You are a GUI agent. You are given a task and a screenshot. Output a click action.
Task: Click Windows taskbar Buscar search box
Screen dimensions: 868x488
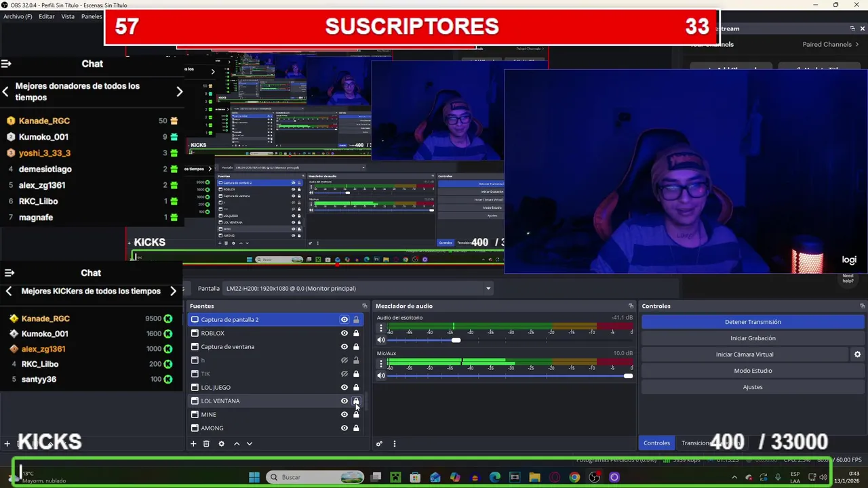click(x=315, y=477)
